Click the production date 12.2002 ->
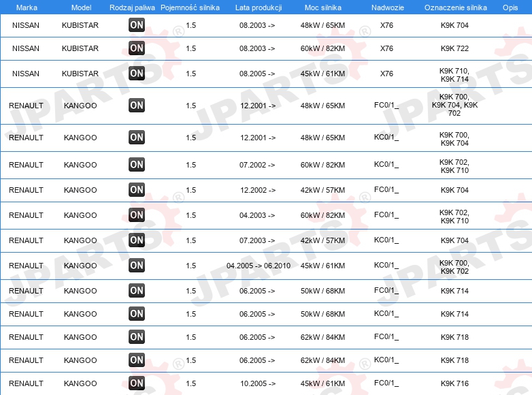 pyautogui.click(x=258, y=190)
